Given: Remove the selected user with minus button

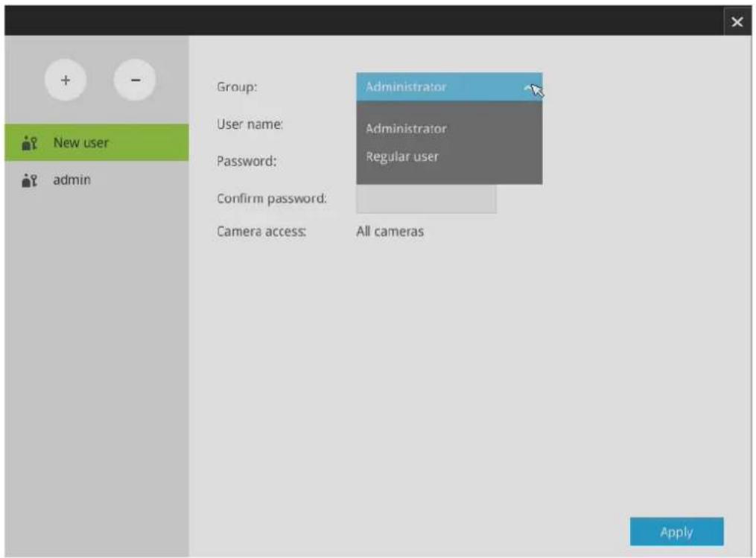Looking at the screenshot, I should [x=135, y=80].
